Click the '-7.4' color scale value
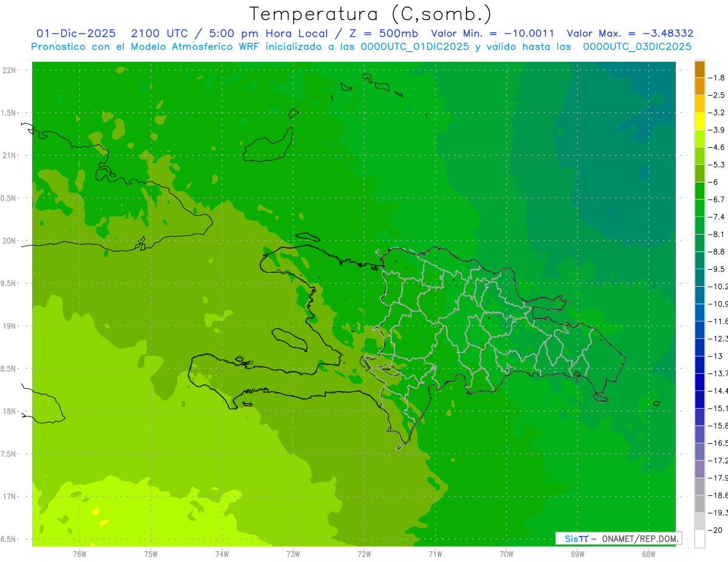The height and width of the screenshot is (562, 728). click(717, 216)
